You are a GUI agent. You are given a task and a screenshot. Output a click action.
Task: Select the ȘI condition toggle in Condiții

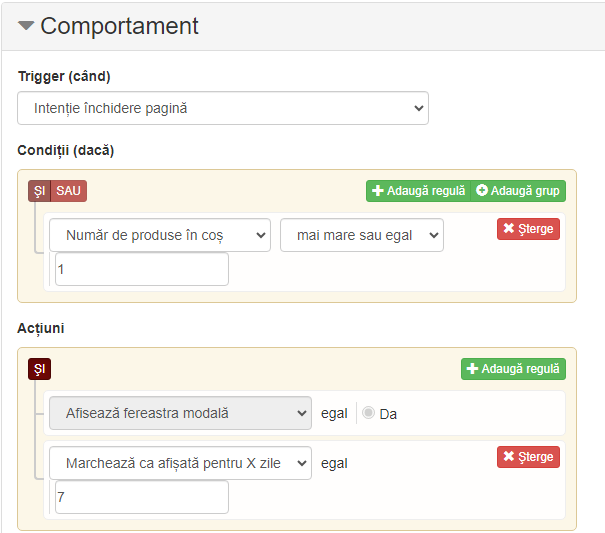tap(39, 191)
